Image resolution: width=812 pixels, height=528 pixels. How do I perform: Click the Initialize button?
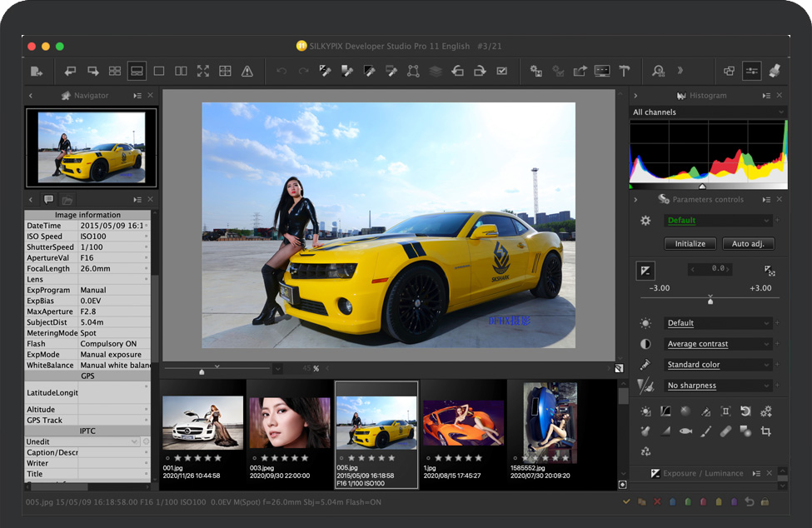(690, 244)
